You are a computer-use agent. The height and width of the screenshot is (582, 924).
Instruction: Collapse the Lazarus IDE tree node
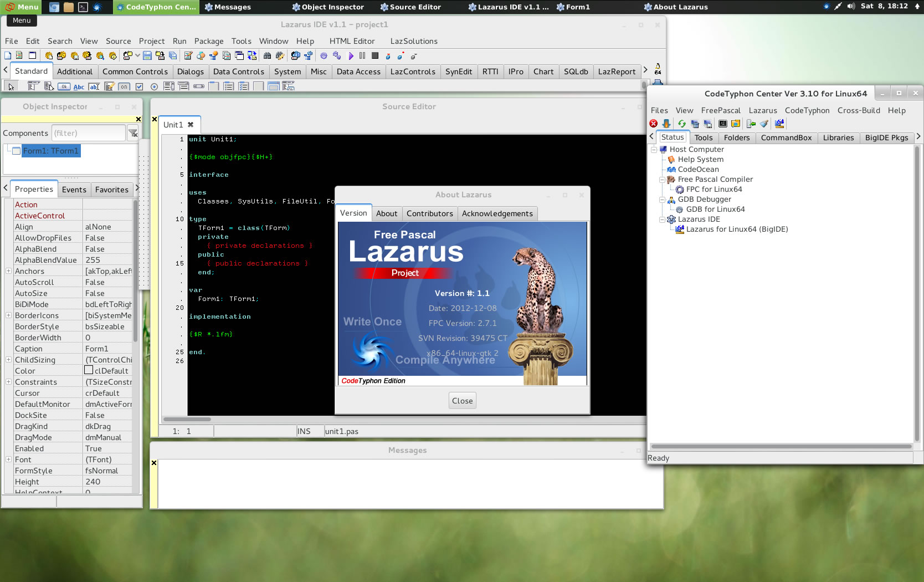coord(662,219)
